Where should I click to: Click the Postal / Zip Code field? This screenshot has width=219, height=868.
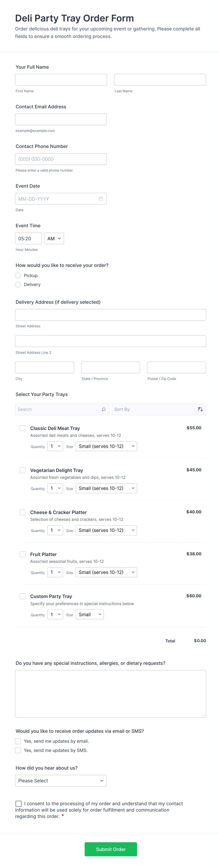click(x=176, y=368)
